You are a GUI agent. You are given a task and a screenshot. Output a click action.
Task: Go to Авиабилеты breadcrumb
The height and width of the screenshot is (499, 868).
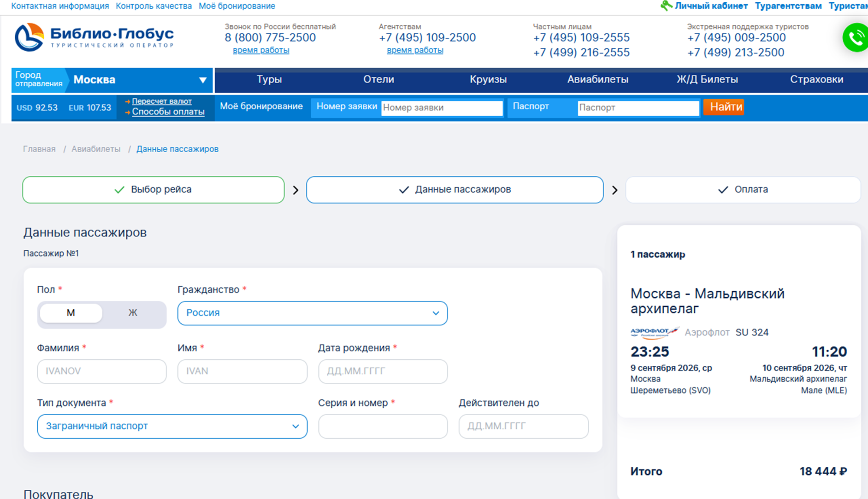point(96,149)
